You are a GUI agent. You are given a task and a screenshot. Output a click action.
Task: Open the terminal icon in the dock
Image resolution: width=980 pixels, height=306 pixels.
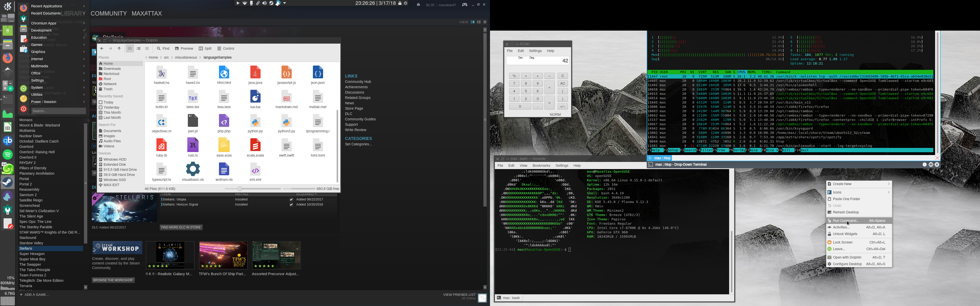click(8, 99)
